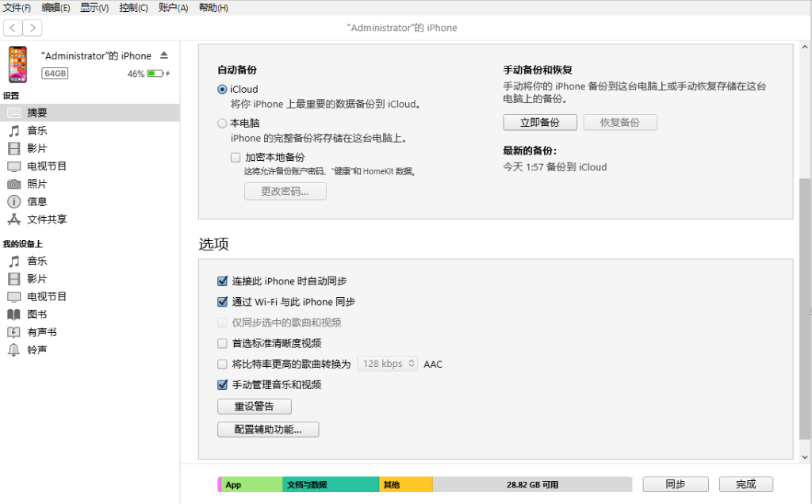The height and width of the screenshot is (504, 812).
Task: Open 音乐 icon under 设置 section
Action: 14,131
